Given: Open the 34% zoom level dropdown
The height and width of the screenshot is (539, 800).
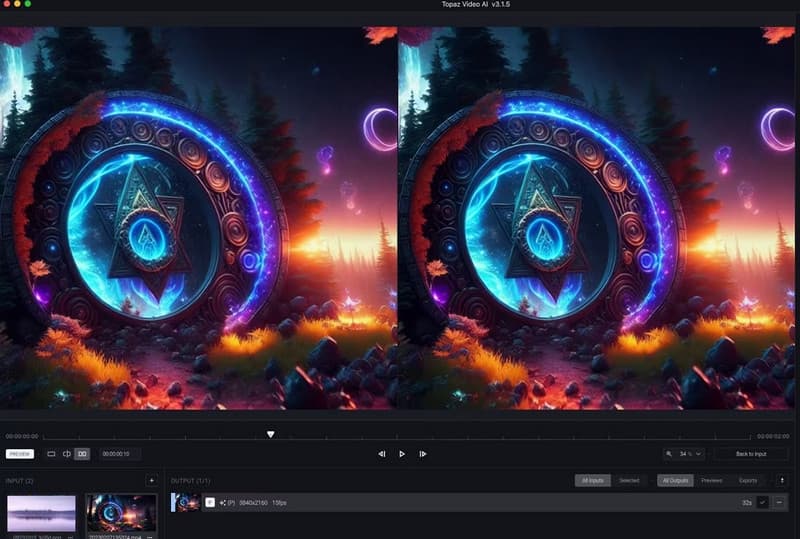Looking at the screenshot, I should coord(689,454).
